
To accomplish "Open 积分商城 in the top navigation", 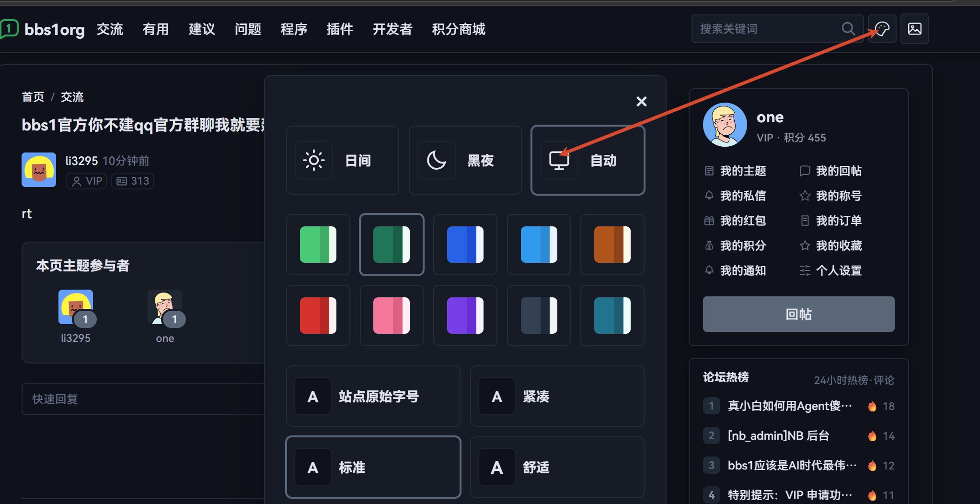I will click(x=459, y=29).
